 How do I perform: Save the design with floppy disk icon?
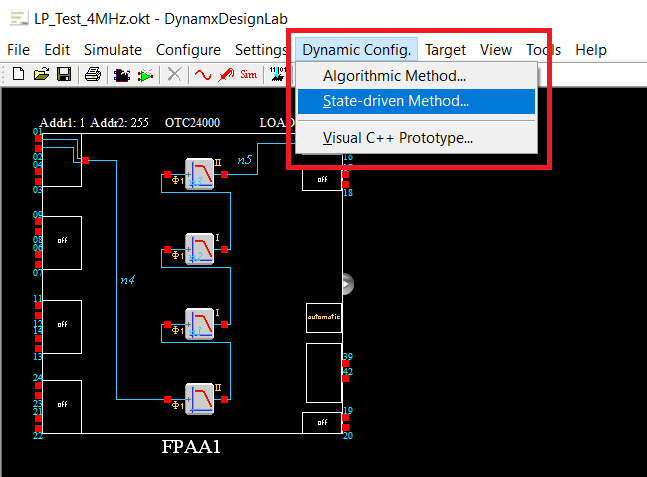(x=63, y=75)
